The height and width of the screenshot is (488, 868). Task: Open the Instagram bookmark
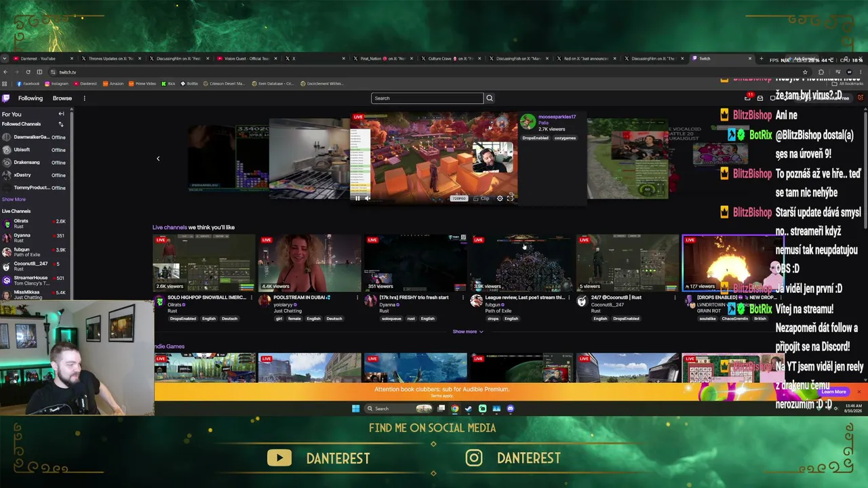(x=56, y=83)
